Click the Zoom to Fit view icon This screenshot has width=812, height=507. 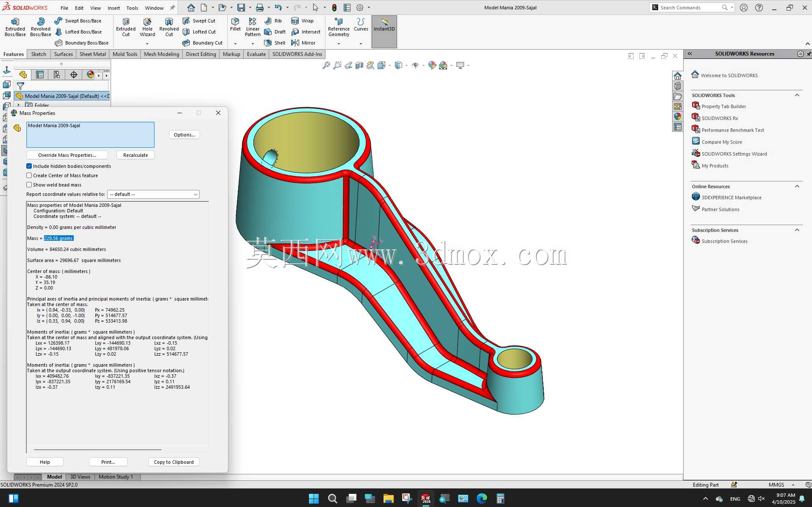(326, 65)
